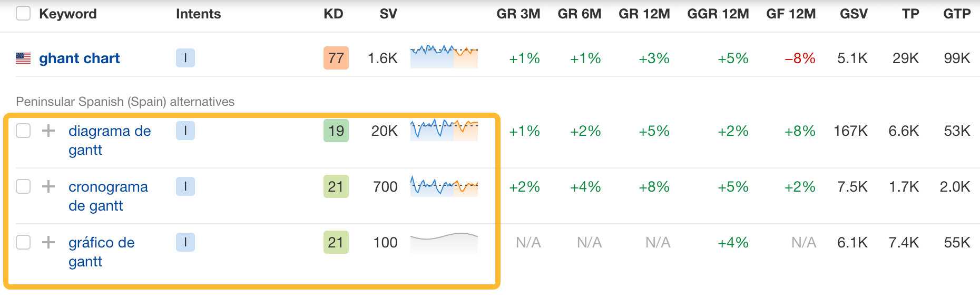The height and width of the screenshot is (298, 980).
Task: Open the ghant chart keyword link
Action: [80, 58]
